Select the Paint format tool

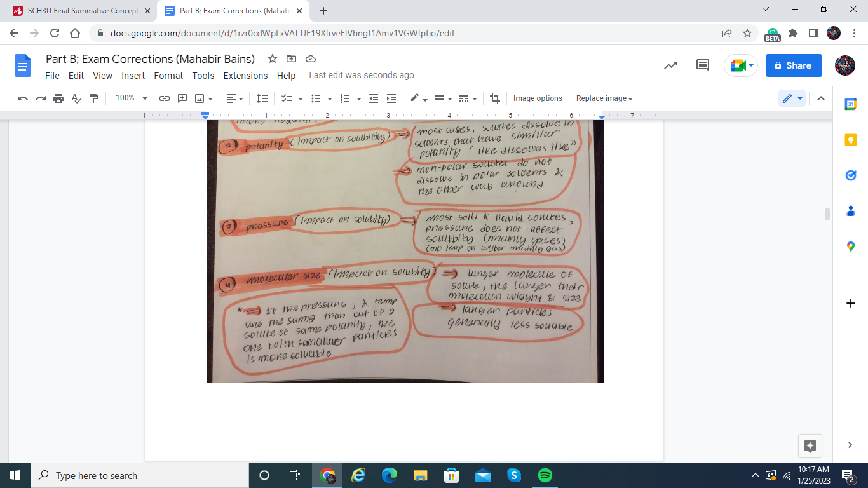95,98
